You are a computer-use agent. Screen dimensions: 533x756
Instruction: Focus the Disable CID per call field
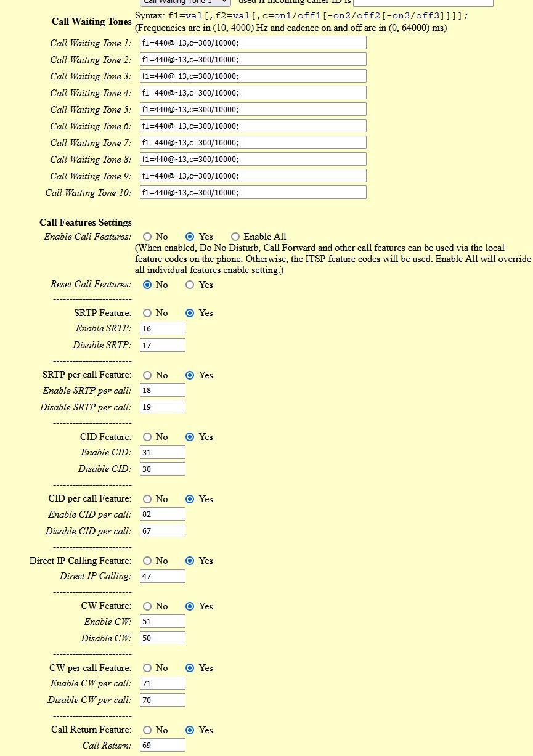click(163, 531)
